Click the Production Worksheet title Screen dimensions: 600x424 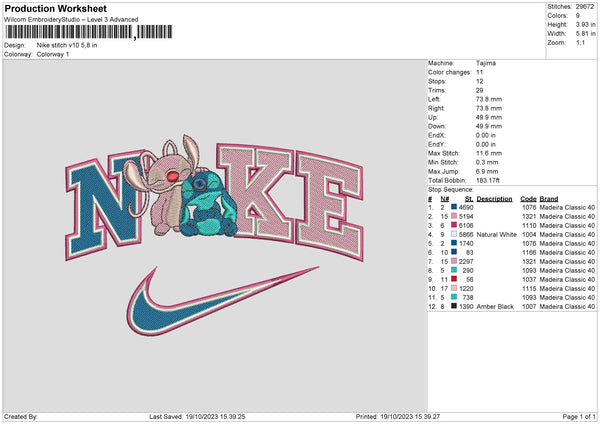(x=55, y=8)
